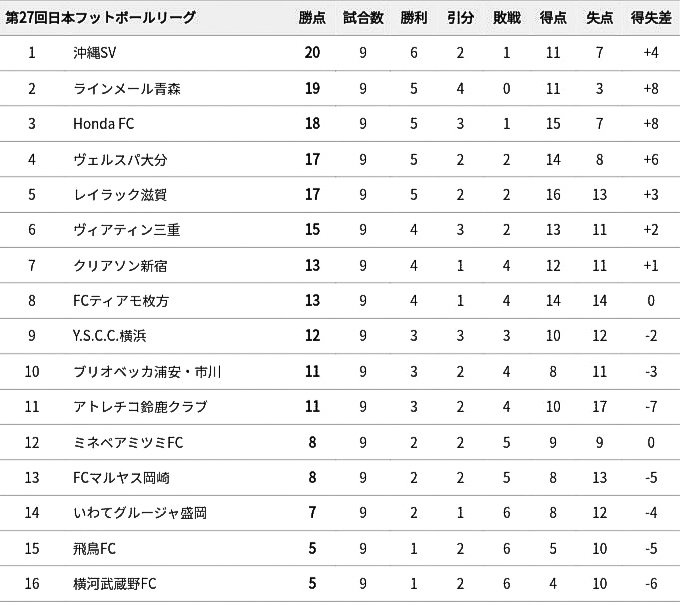Click the 第27回日本フットボールリーグ title
Viewport: 680px width, 605px height.
tap(101, 18)
